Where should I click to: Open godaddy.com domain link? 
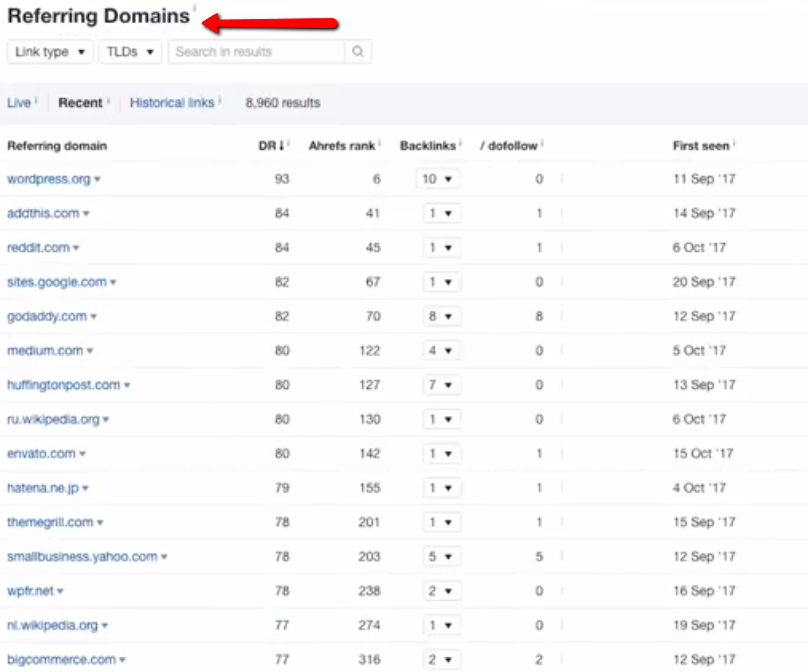click(47, 316)
